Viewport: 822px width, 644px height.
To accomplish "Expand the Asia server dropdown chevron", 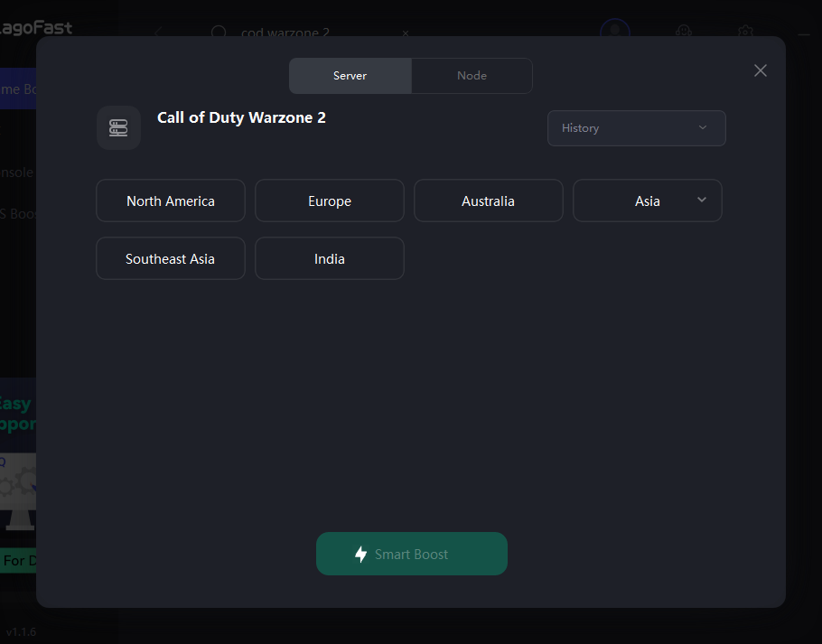I will 702,200.
